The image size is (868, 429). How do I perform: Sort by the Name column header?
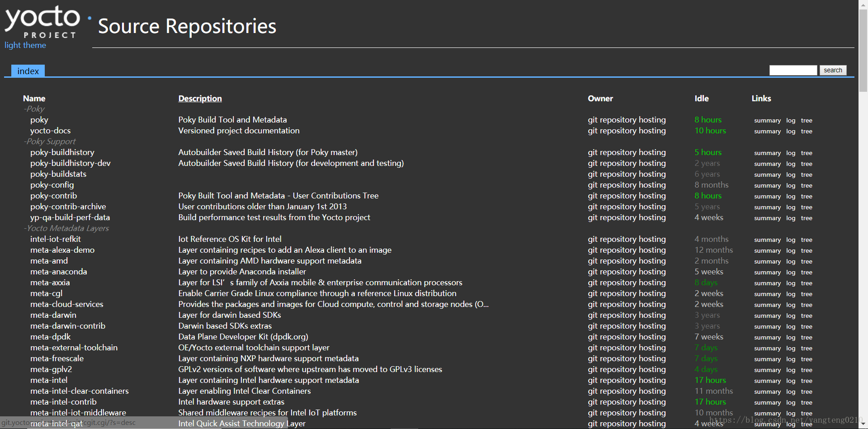[x=34, y=99]
